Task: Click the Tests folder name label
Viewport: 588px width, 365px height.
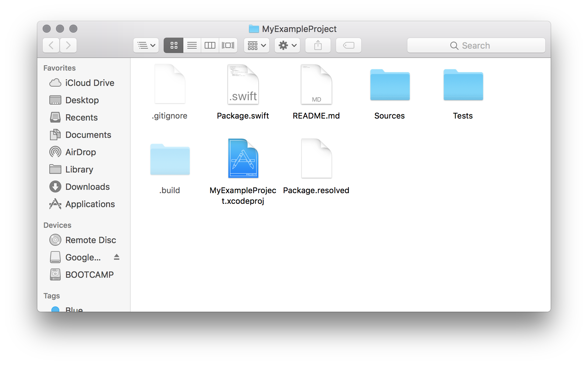Action: [463, 116]
